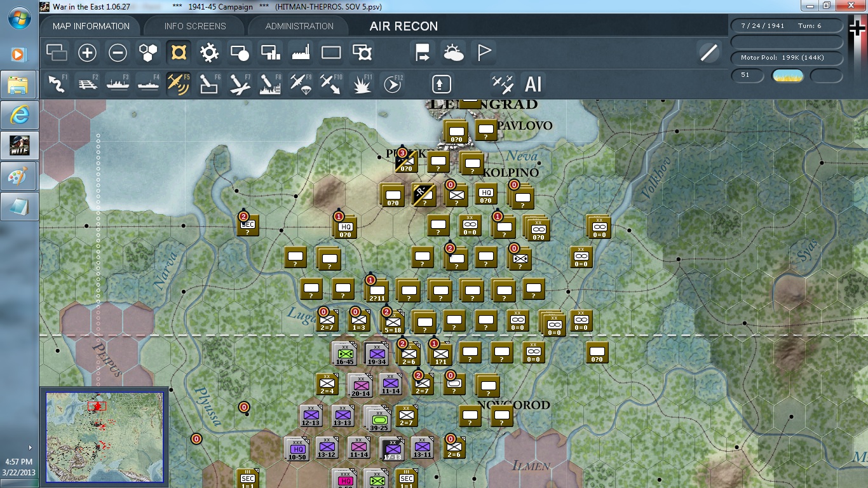Image resolution: width=868 pixels, height=488 pixels.
Task: Select the F11 explosion icon
Action: (x=362, y=84)
